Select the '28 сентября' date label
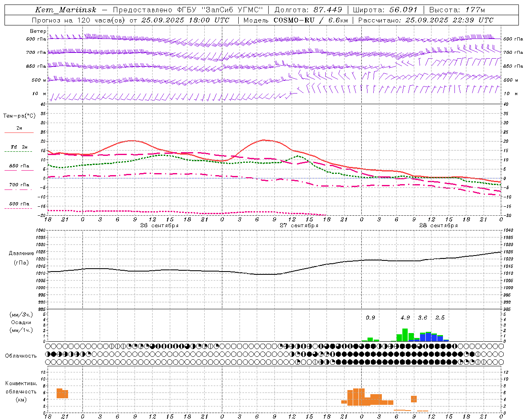 (x=438, y=226)
